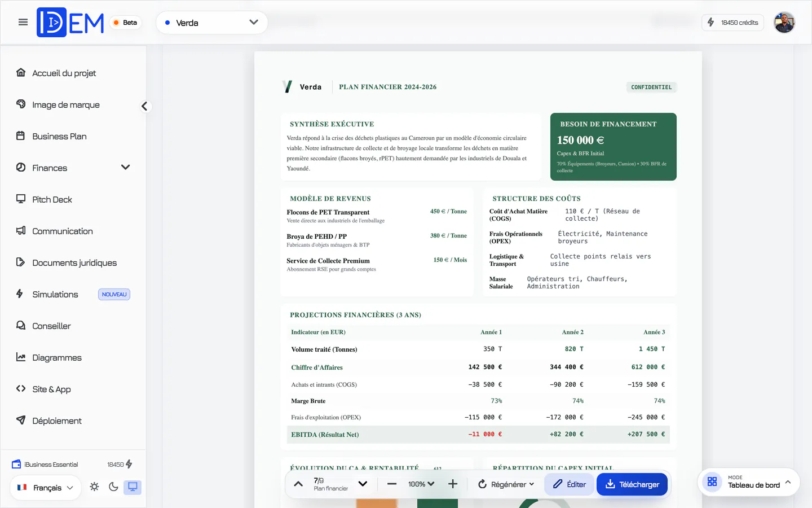Viewport: 812px width, 508px height.
Task: Expand the Finances submenu chevron
Action: click(x=125, y=168)
